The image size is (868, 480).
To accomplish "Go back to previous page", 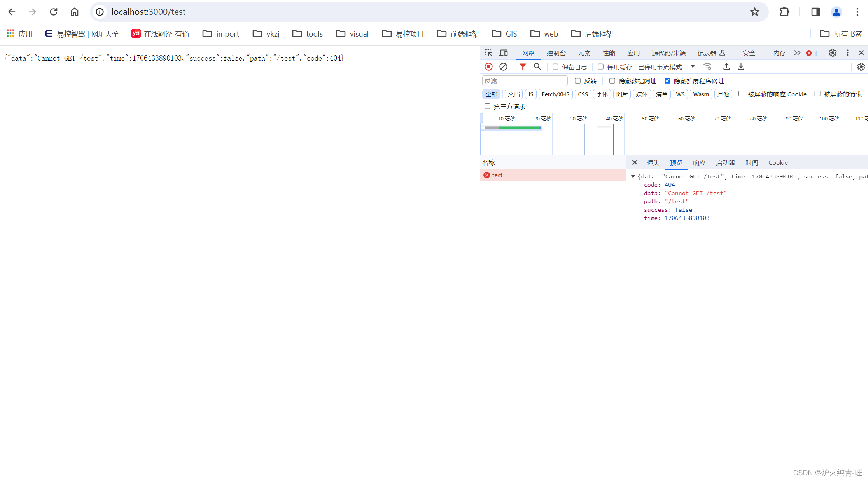I will tap(12, 12).
